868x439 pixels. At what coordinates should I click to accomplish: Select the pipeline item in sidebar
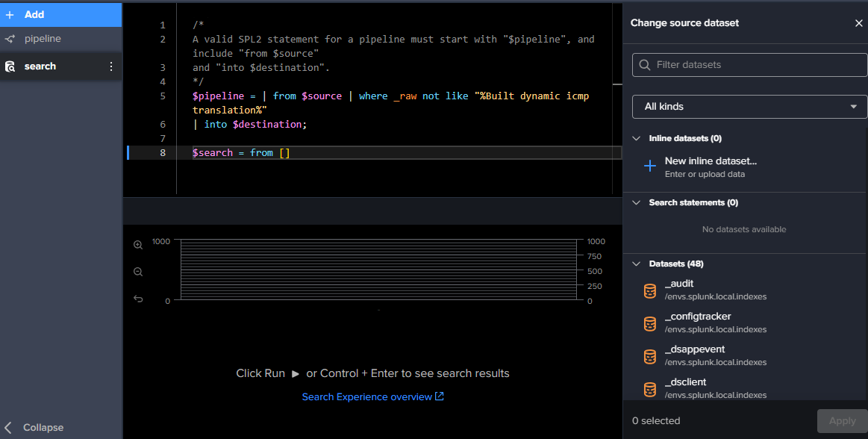point(43,39)
